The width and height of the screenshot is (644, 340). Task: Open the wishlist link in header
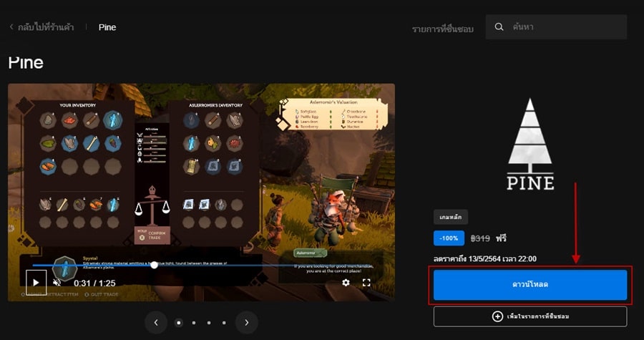[x=443, y=29]
